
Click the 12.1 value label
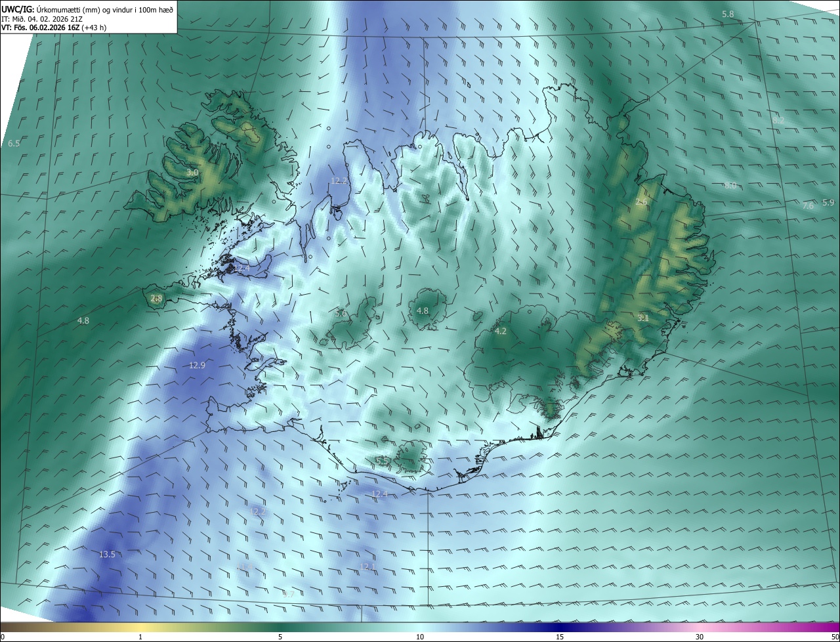pos(368,567)
